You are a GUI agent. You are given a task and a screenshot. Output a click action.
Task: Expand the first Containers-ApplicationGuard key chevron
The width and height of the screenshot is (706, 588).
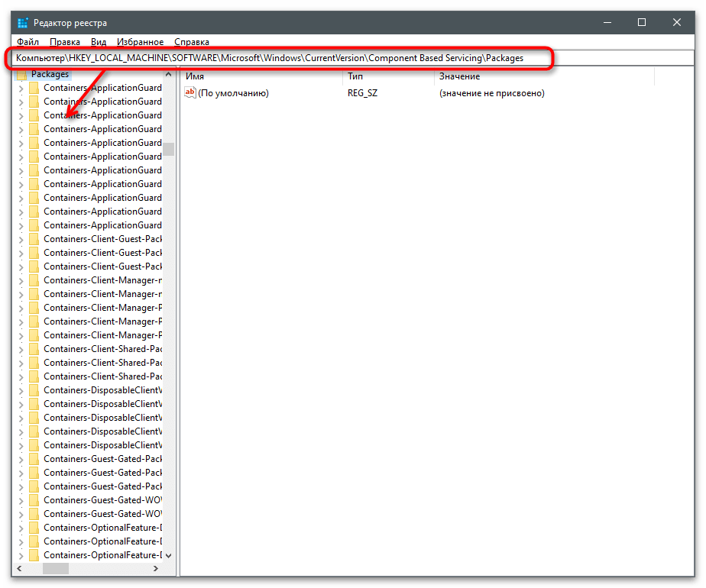pyautogui.click(x=21, y=88)
